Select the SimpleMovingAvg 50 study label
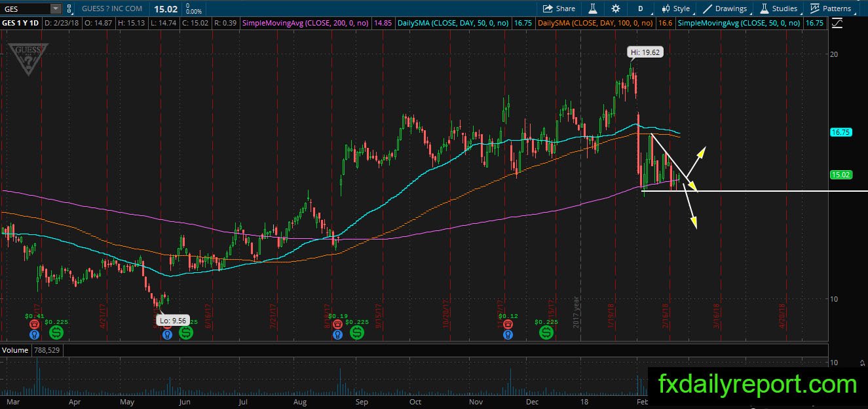Image resolution: width=868 pixels, height=409 pixels. 739,23
